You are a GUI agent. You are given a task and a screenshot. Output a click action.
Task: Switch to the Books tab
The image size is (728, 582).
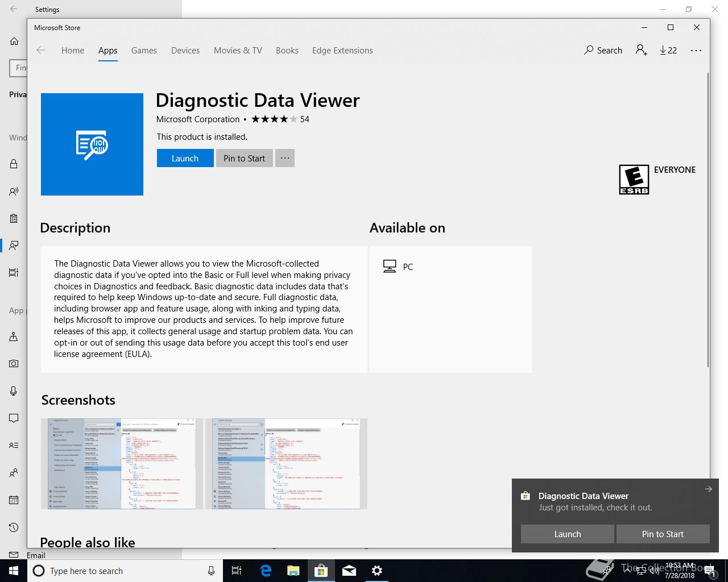point(287,50)
